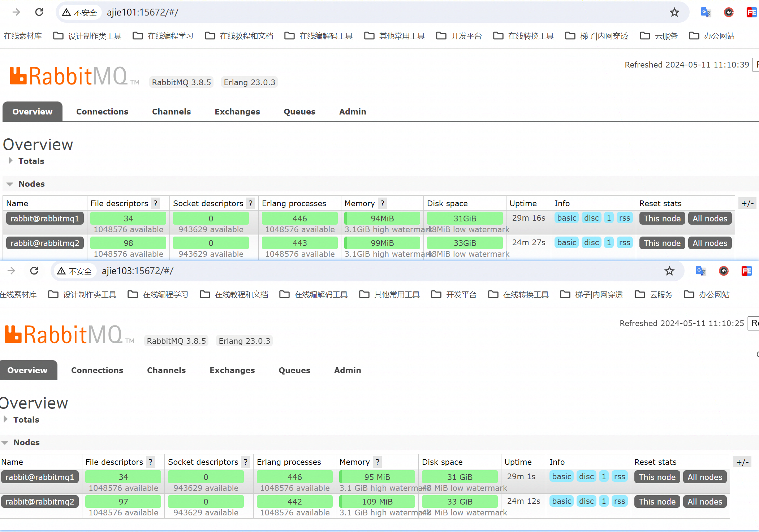This screenshot has width=759, height=532.
Task: Click the forward arrow in the ajie101 browser
Action: click(x=16, y=12)
